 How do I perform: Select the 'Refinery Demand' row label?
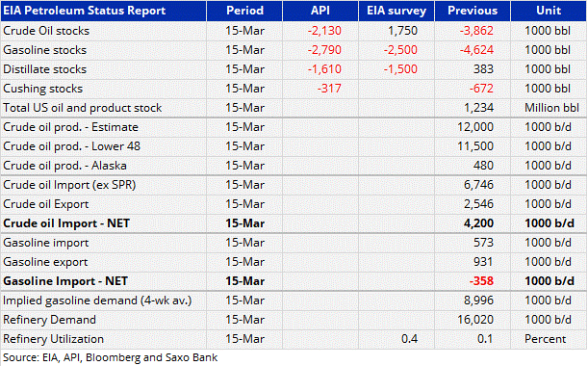coord(49,320)
